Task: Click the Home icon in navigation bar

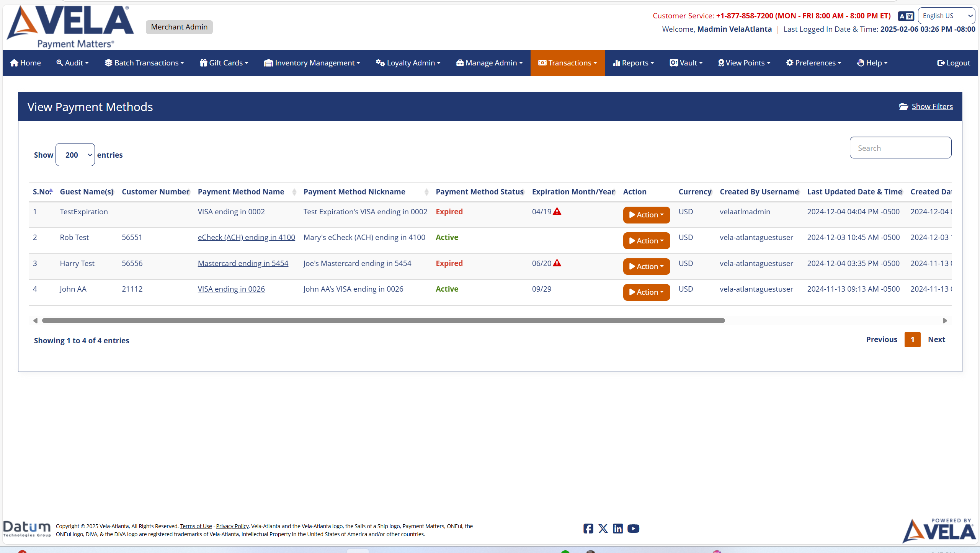Action: coord(14,63)
